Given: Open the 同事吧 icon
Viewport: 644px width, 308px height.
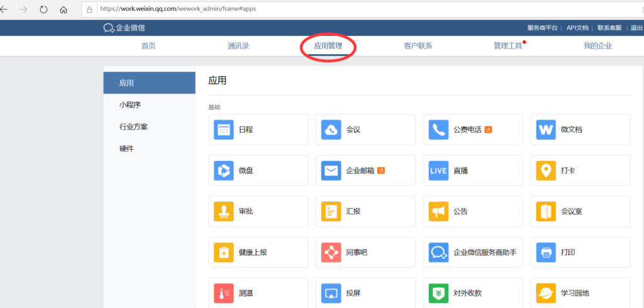Looking at the screenshot, I should coord(331,253).
